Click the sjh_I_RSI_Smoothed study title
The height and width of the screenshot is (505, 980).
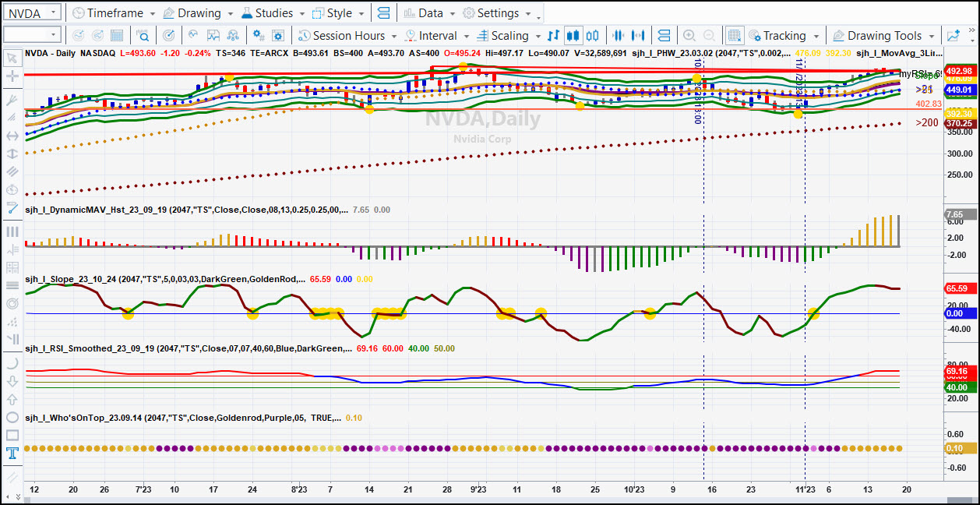(x=189, y=348)
